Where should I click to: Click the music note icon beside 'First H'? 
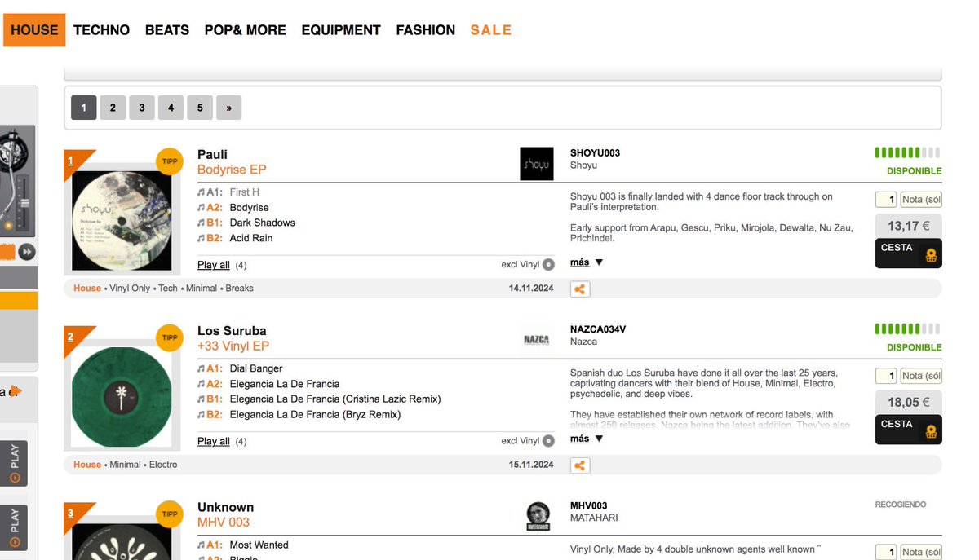tap(200, 192)
